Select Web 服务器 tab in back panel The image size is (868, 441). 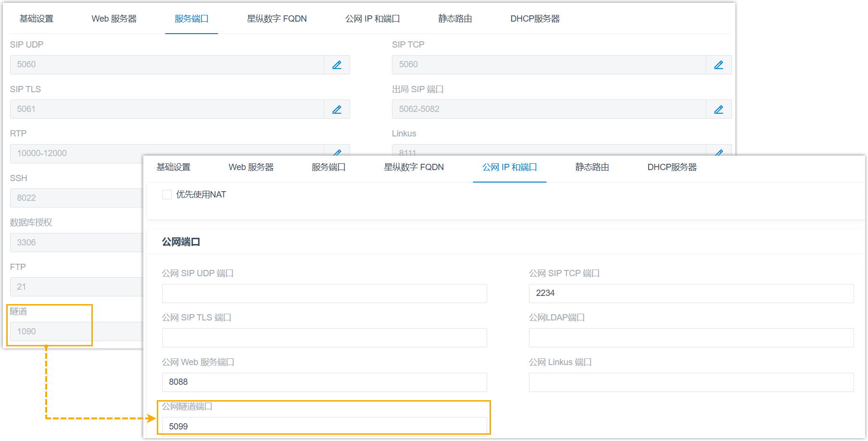(x=114, y=19)
